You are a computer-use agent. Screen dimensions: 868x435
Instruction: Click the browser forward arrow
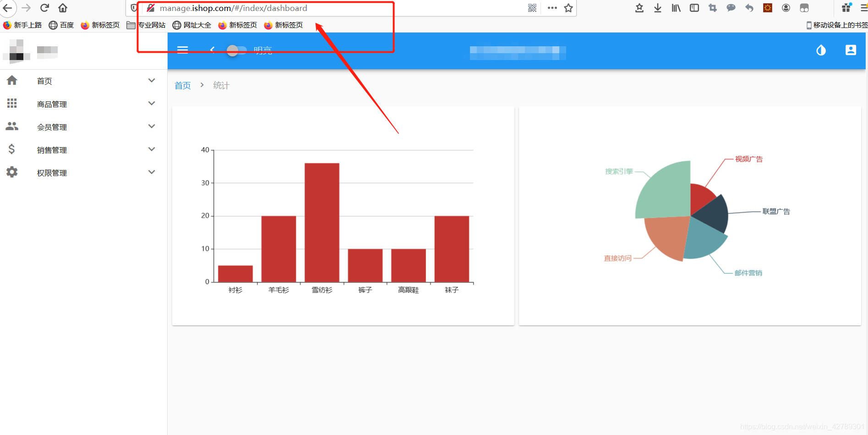click(26, 8)
